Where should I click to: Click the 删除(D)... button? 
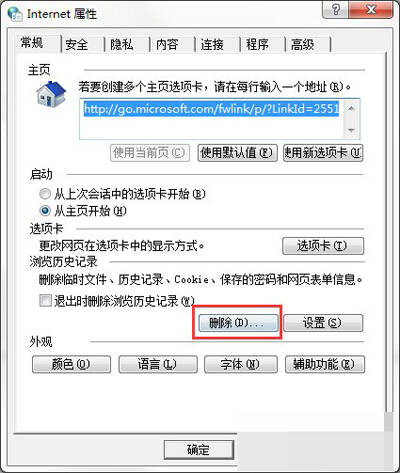pyautogui.click(x=238, y=323)
